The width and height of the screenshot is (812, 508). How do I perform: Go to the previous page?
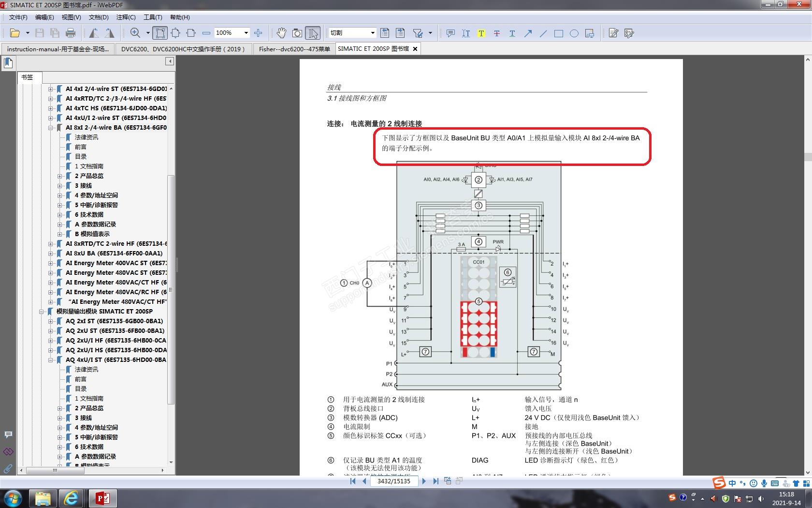pyautogui.click(x=364, y=481)
